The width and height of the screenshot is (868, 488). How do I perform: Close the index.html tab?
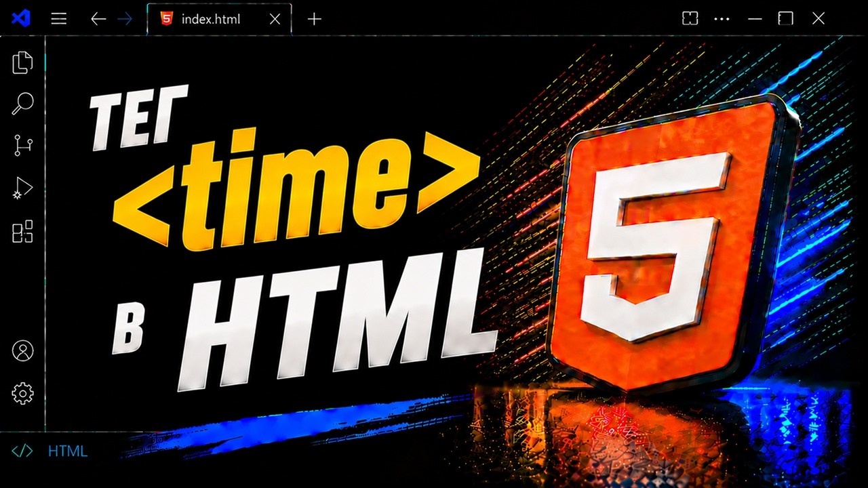click(275, 19)
